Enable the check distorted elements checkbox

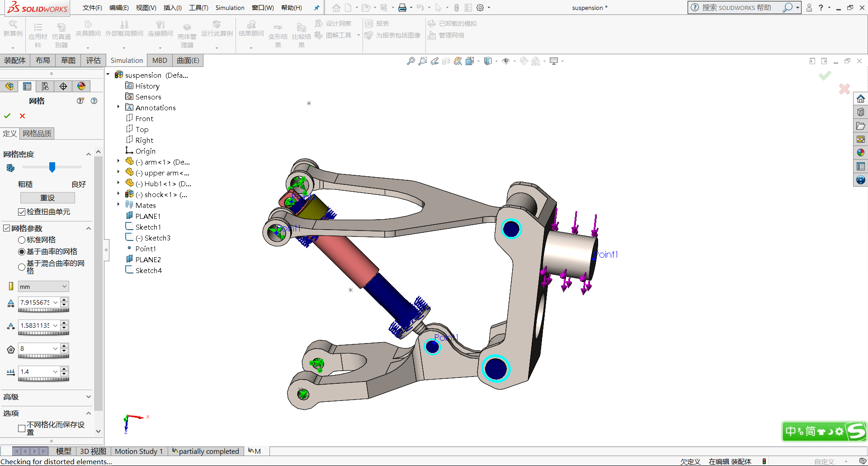[22, 212]
